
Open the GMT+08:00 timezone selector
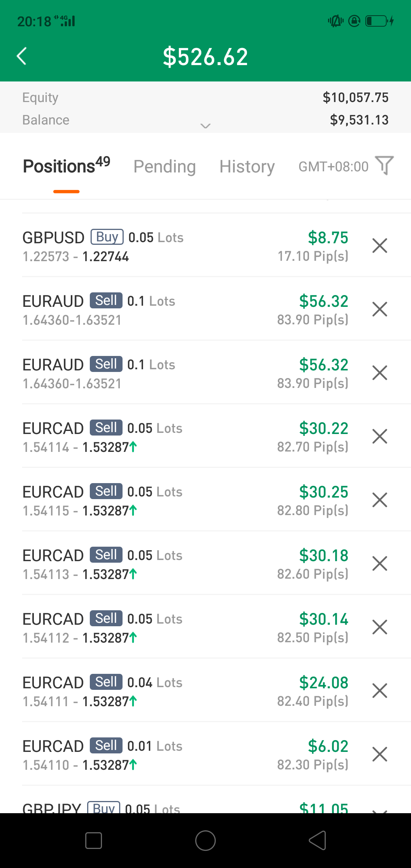pos(333,166)
